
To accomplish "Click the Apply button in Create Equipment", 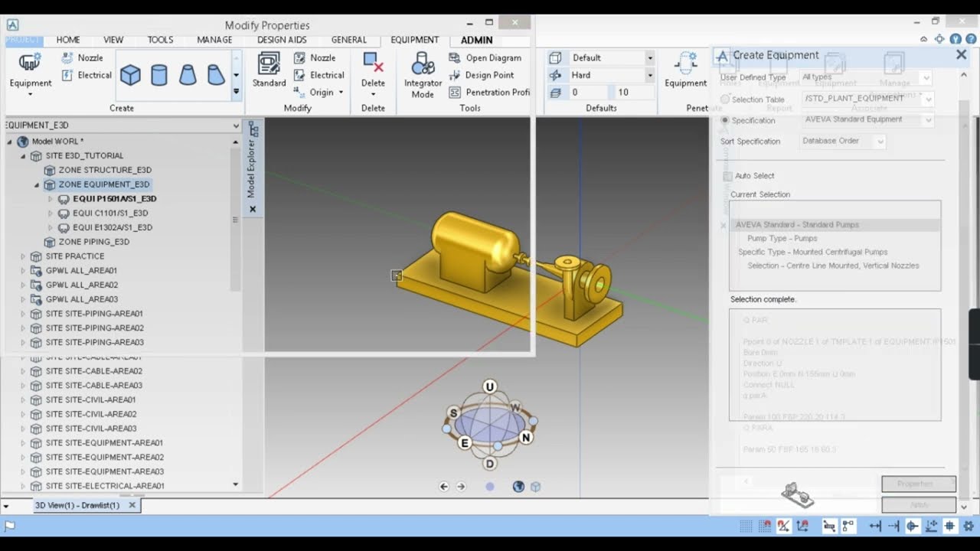I will (919, 505).
